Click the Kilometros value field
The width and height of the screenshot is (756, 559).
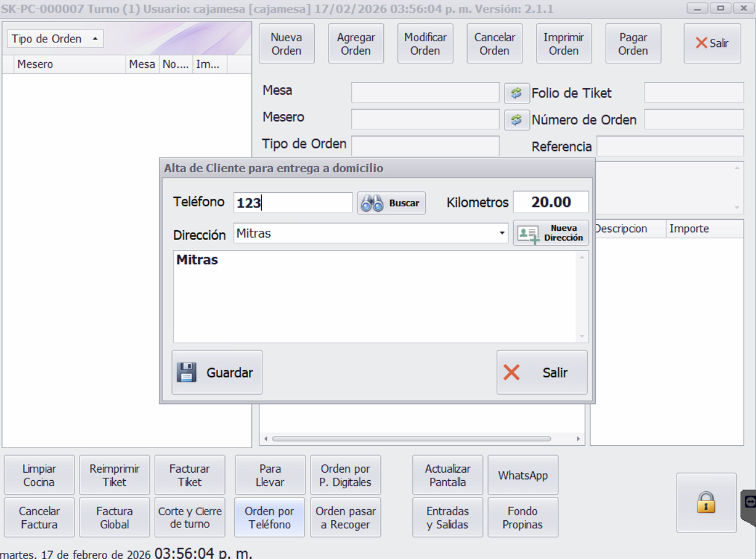click(x=550, y=203)
